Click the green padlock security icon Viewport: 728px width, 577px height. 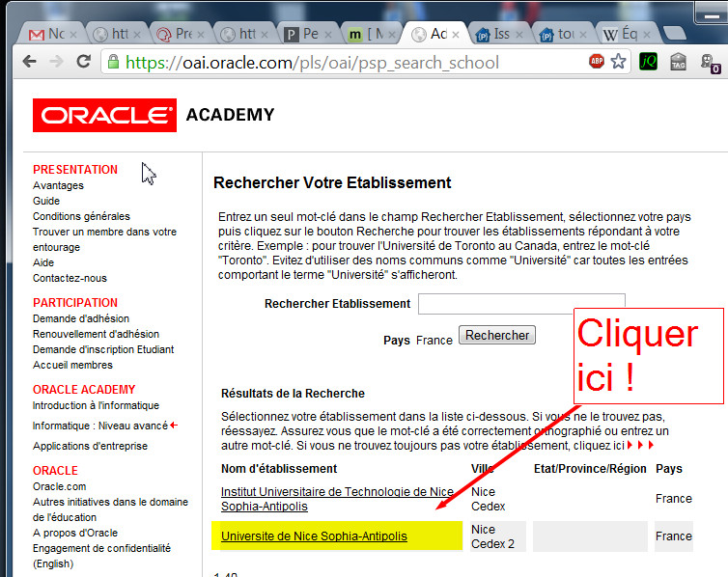pyautogui.click(x=113, y=62)
